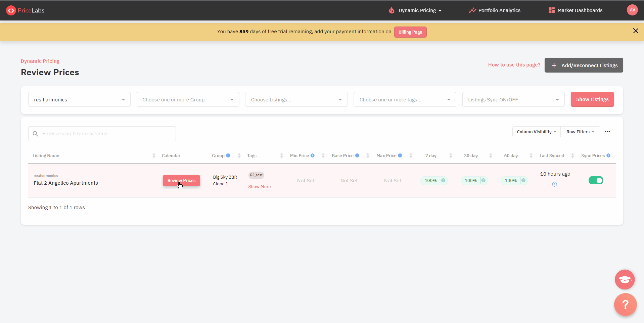Expand the Choose one or more tags dropdown

[x=405, y=99]
